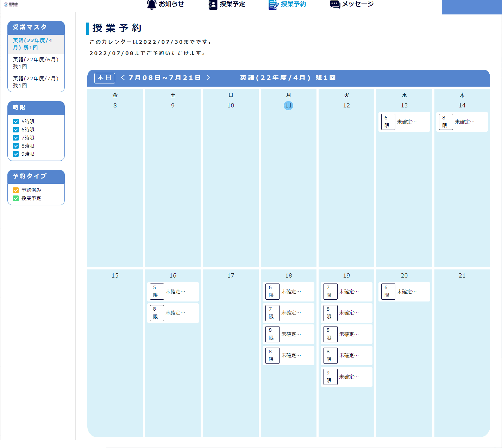Click the 授業予約 page heading
502x448 pixels.
[117, 28]
